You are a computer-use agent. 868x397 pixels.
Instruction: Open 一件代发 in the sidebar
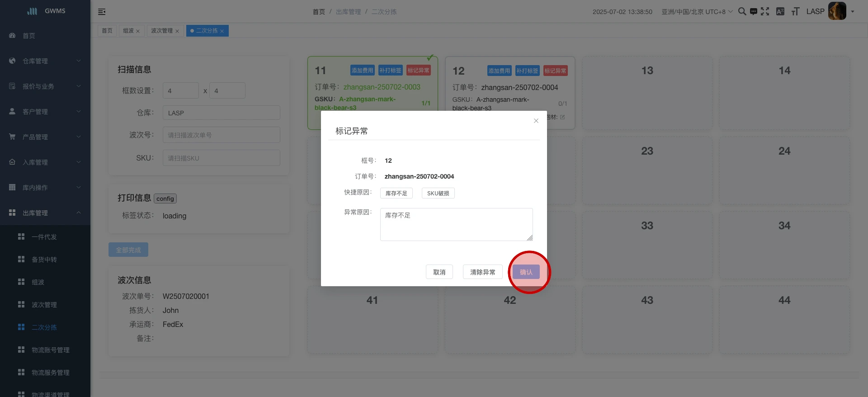tap(44, 237)
